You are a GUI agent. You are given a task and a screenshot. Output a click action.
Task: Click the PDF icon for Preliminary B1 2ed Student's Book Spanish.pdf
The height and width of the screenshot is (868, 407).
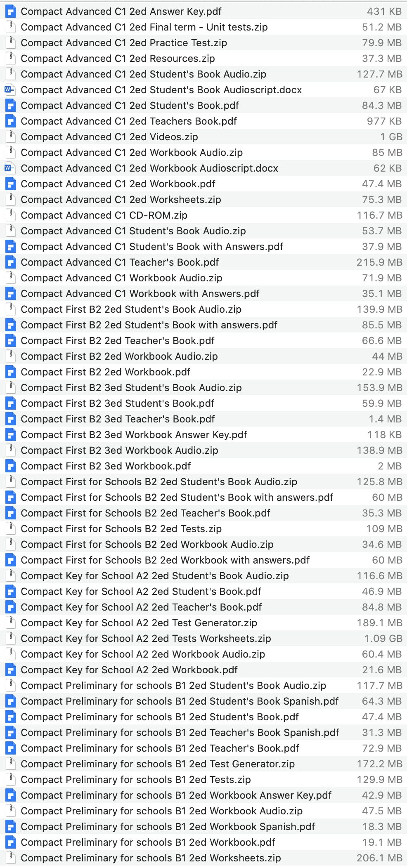10,701
